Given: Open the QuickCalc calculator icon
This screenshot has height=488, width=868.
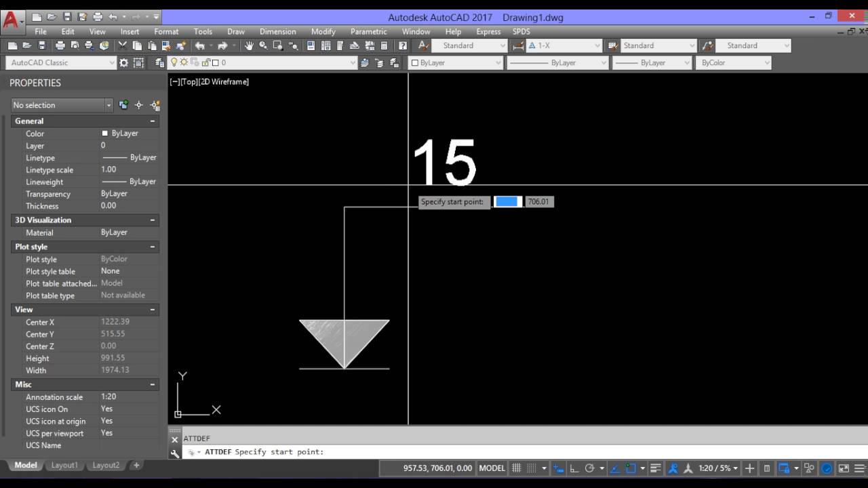Looking at the screenshot, I should (384, 45).
